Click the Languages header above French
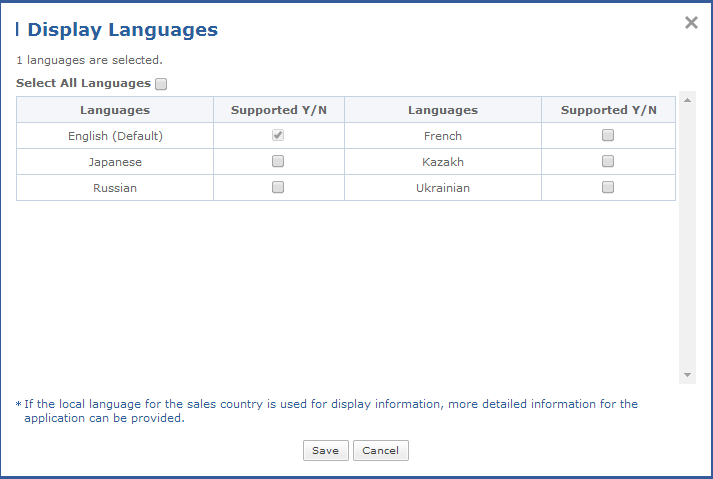Viewport: 713px width, 479px height. point(443,110)
